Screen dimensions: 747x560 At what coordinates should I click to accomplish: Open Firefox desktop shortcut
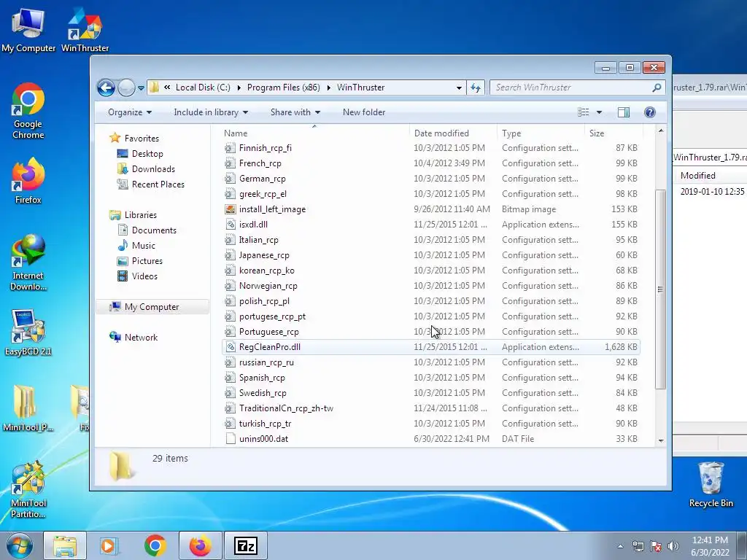click(x=28, y=182)
